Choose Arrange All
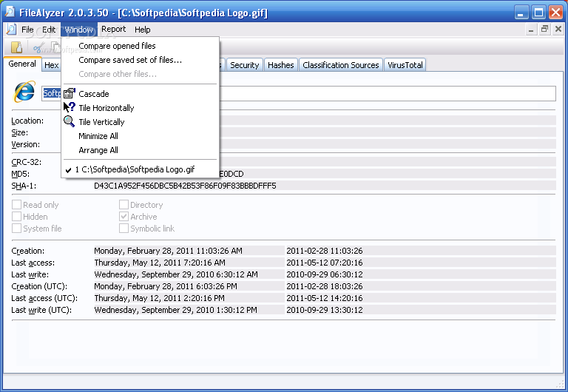 tap(141, 150)
